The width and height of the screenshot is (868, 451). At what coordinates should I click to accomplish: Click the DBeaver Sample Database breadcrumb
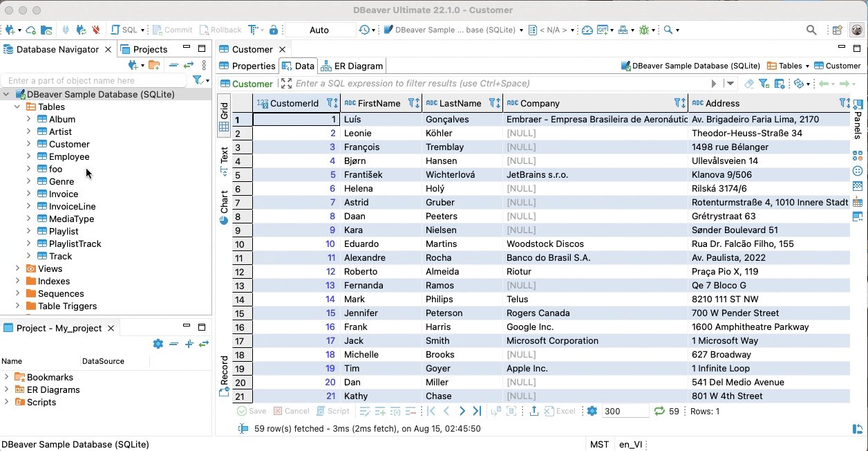point(691,66)
